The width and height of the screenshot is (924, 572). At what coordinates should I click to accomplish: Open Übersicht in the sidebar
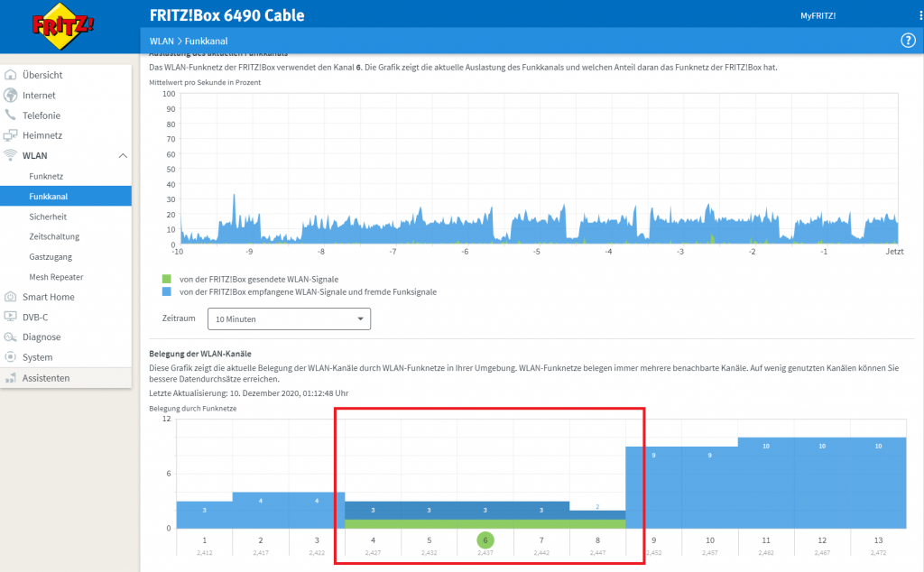tap(42, 75)
